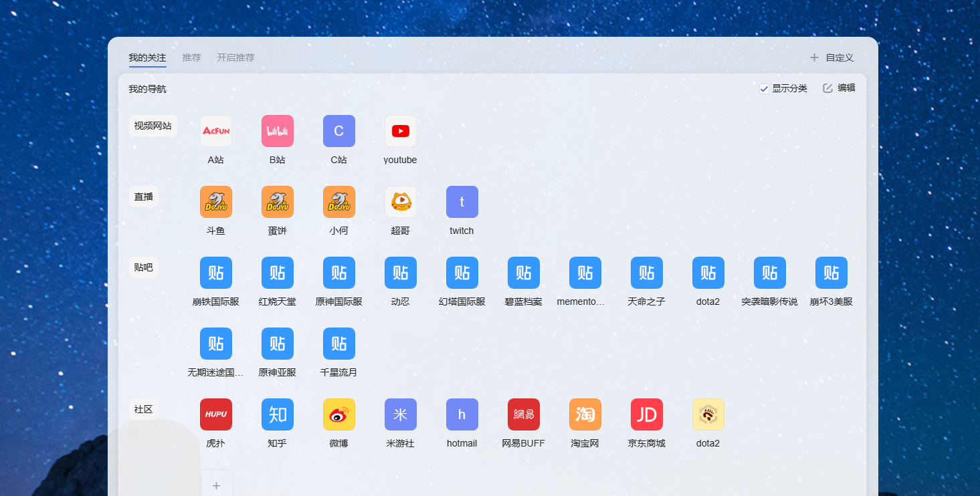
Task: Click the 我的导航 heading text
Action: click(x=147, y=89)
